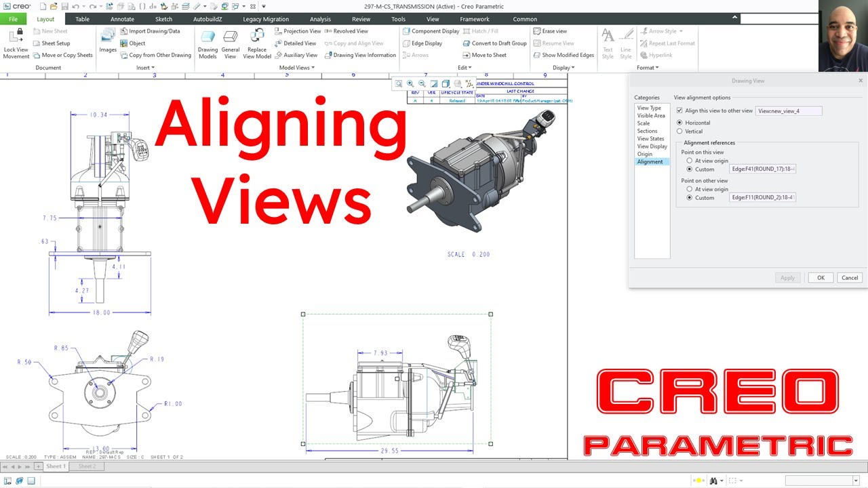Viewport: 868px width, 488px height.
Task: Select Vertical alignment radio button
Action: point(679,131)
